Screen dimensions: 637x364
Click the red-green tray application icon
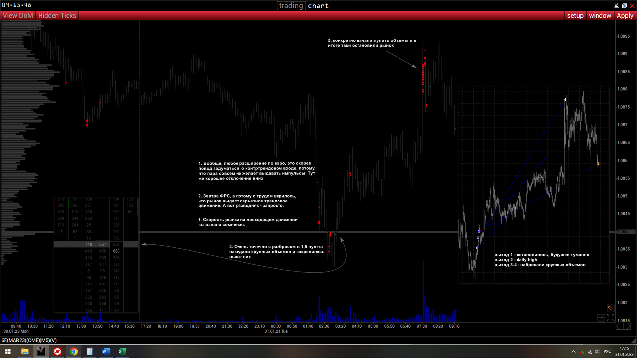[x=582, y=352]
